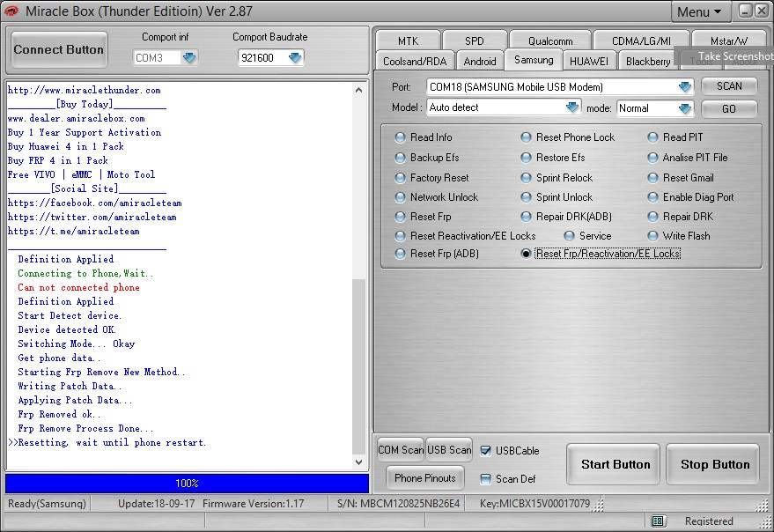Screen dimensions: 774x532
Task: Switch to the Blackberry tab
Action: [x=647, y=62]
